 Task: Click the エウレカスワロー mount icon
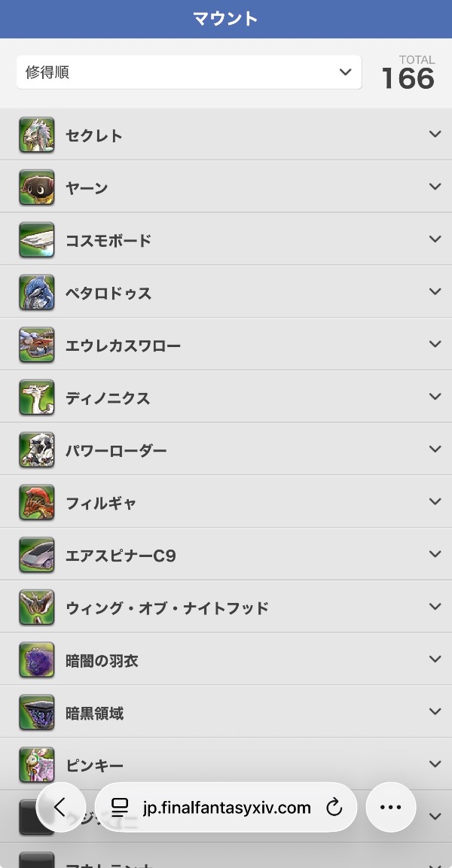point(37,346)
